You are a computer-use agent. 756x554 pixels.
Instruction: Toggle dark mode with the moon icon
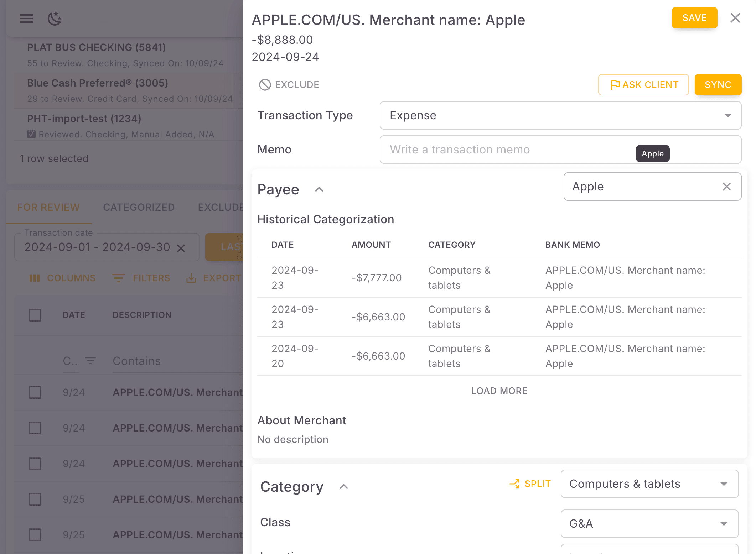coord(54,19)
